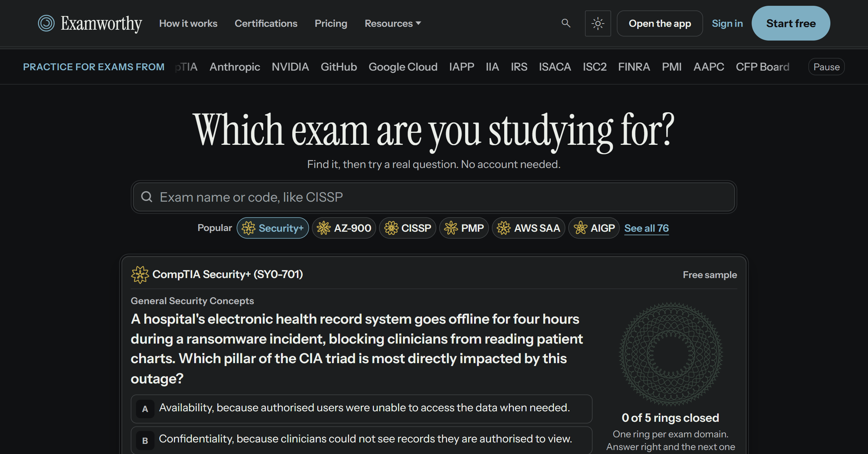Select ISACA in the providers ticker
Viewport: 868px width, 454px height.
(x=555, y=67)
